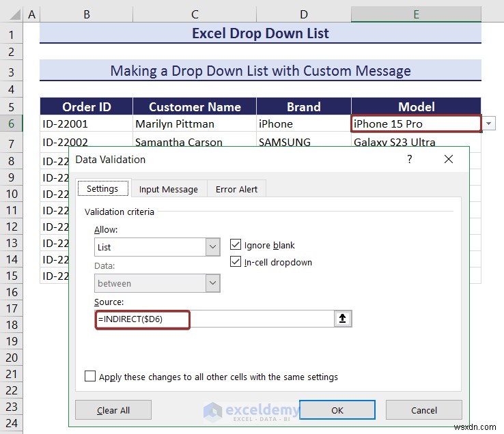Click the Customer Name header cell
Image resolution: width=504 pixels, height=434 pixels.
point(195,106)
